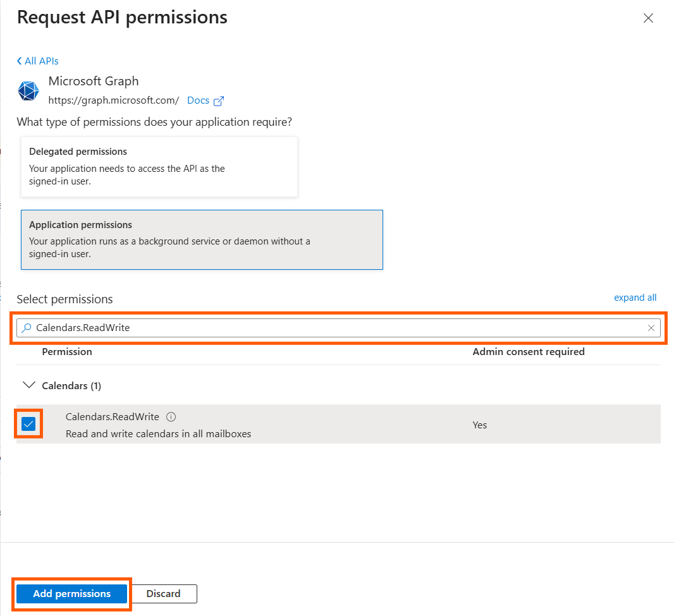
Task: Click the Microsoft Graph logo icon
Action: (28, 91)
